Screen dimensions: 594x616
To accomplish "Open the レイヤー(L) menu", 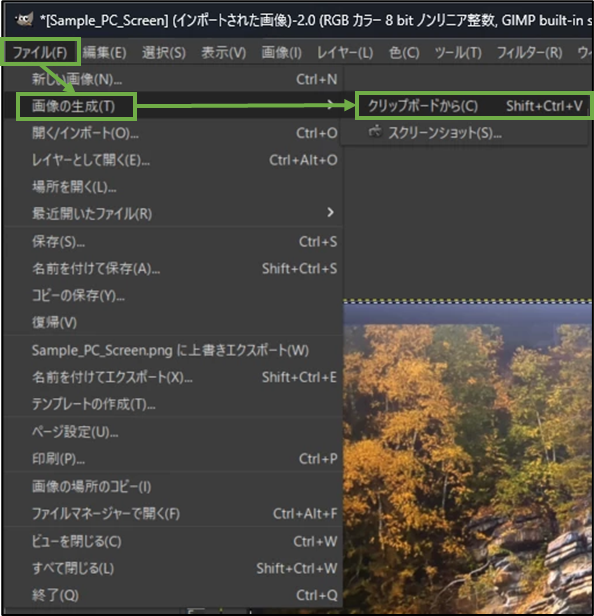I will pyautogui.click(x=345, y=52).
